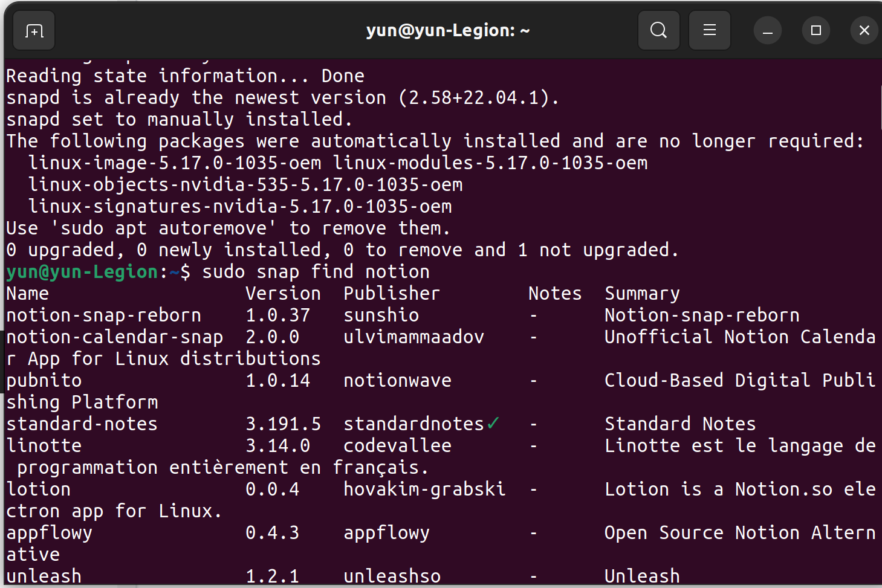Click the 'standard-notes' package name

click(82, 424)
